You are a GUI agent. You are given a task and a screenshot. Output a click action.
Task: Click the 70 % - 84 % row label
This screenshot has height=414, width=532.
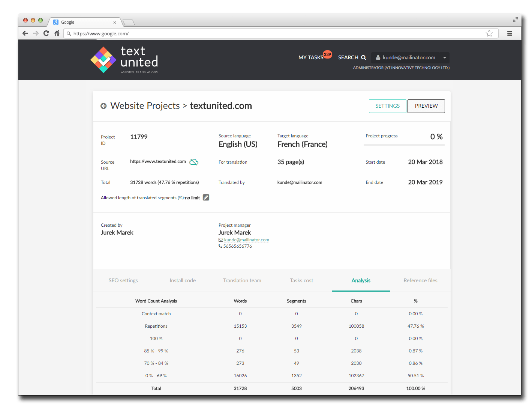(156, 363)
